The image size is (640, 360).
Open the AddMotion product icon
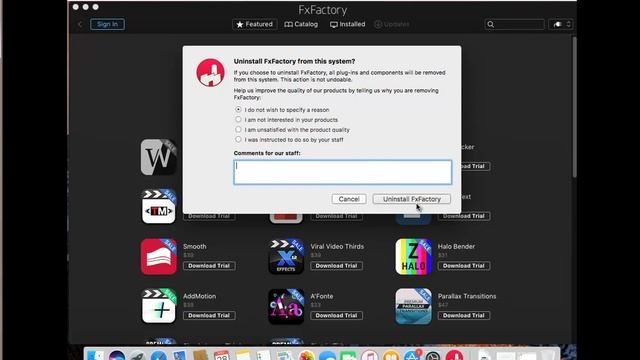click(159, 306)
